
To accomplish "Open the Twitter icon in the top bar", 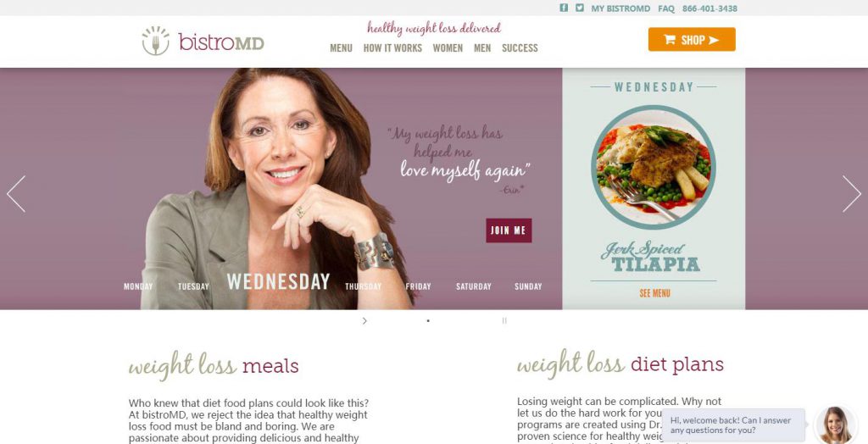I will [579, 8].
